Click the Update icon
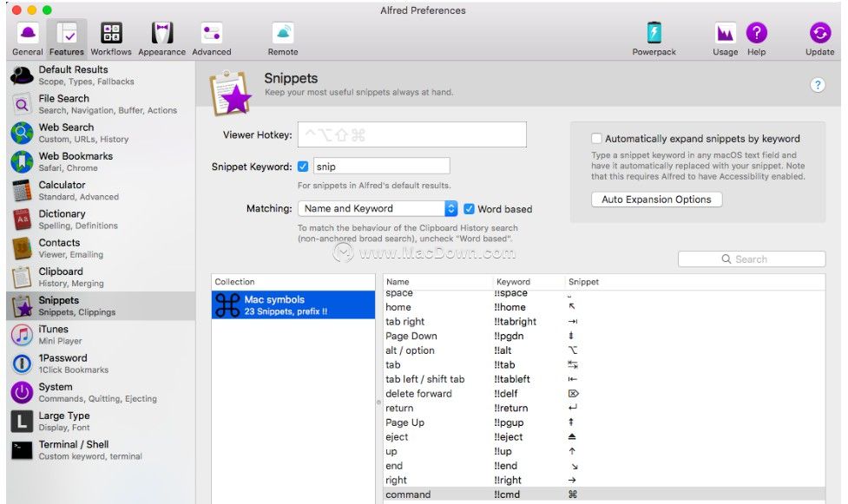The image size is (848, 504). click(820, 32)
